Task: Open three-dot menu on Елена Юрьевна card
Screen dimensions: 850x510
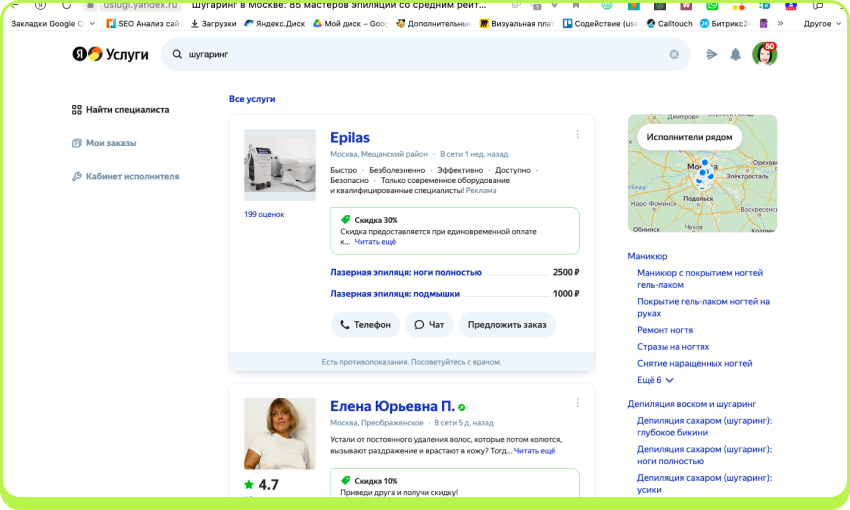Action: click(578, 403)
